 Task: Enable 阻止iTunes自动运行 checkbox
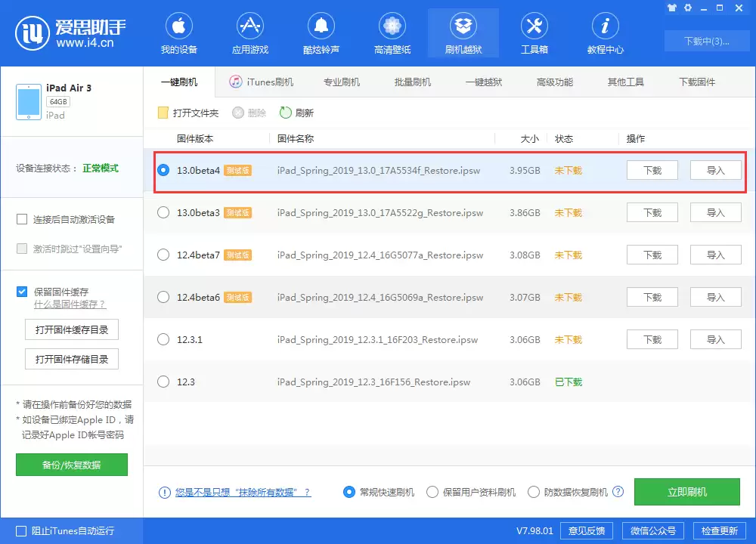pyautogui.click(x=21, y=531)
